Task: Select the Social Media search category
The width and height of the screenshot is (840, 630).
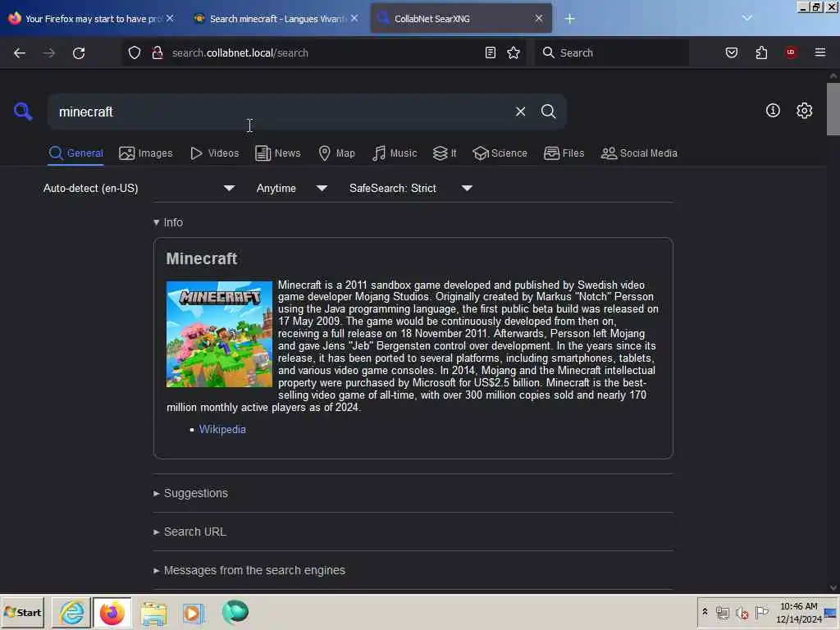Action: [638, 153]
